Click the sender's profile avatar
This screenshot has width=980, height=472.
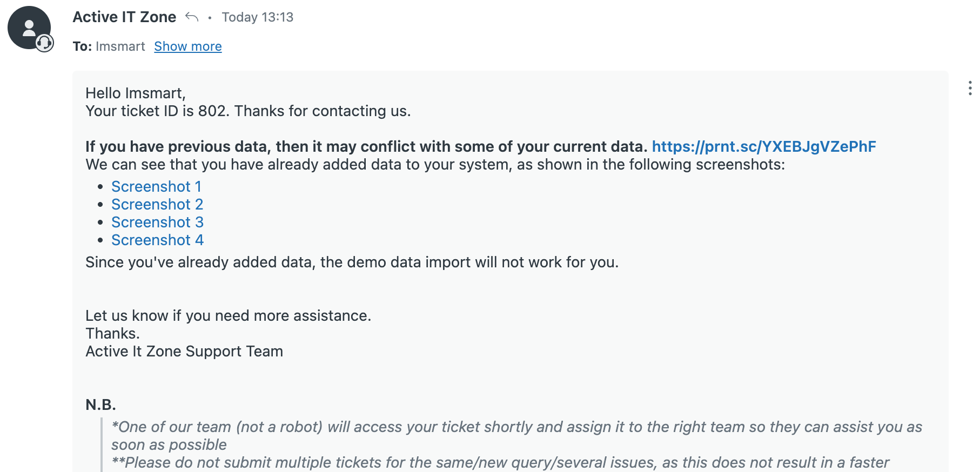(29, 28)
